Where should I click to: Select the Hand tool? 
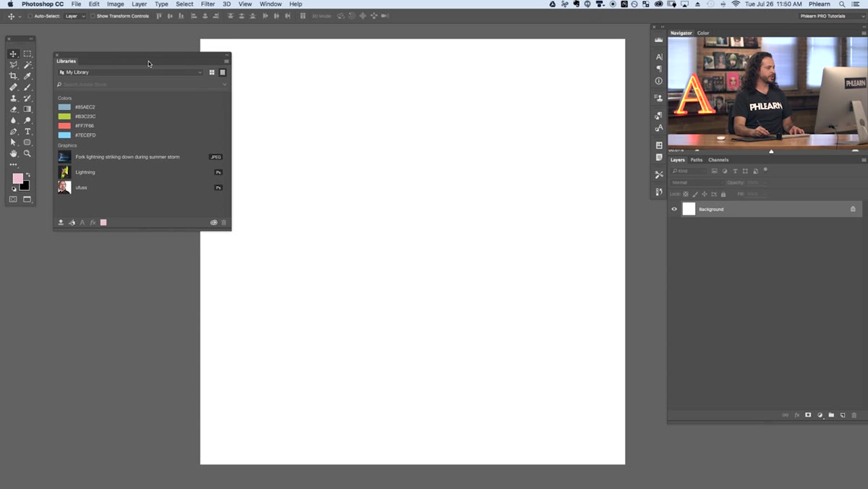[13, 153]
